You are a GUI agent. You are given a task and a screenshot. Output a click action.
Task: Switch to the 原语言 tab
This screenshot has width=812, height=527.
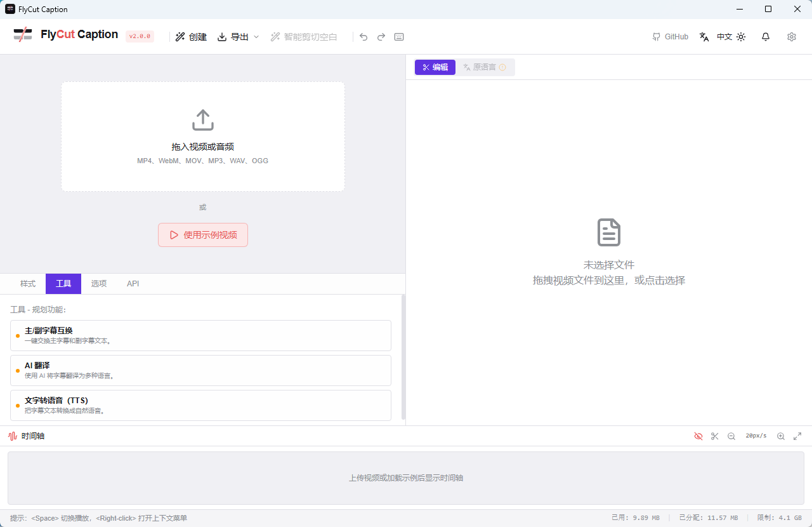pos(485,67)
